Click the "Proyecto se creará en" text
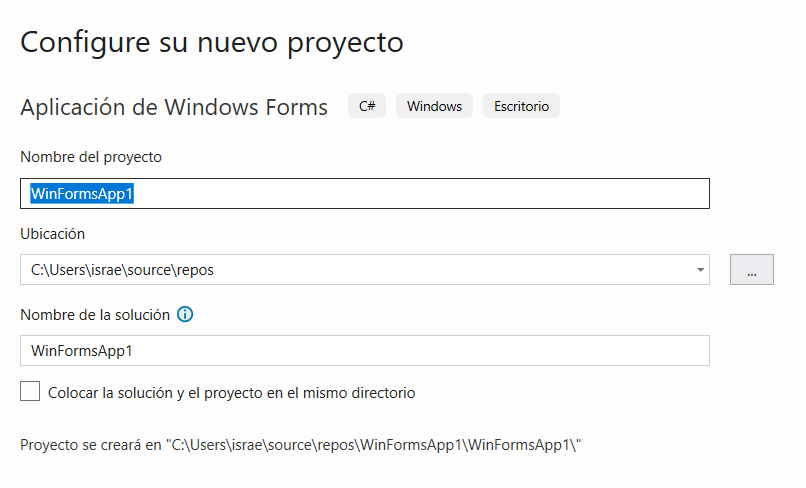 92,443
